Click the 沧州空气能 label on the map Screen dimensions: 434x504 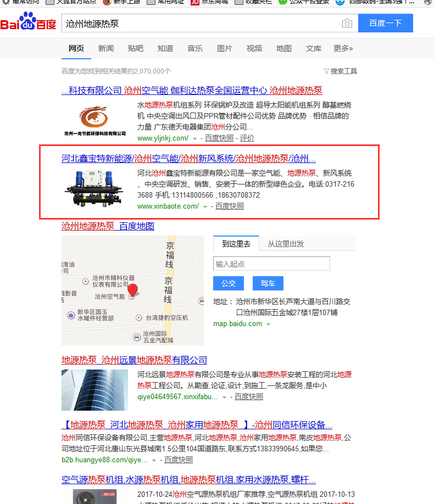point(110,296)
